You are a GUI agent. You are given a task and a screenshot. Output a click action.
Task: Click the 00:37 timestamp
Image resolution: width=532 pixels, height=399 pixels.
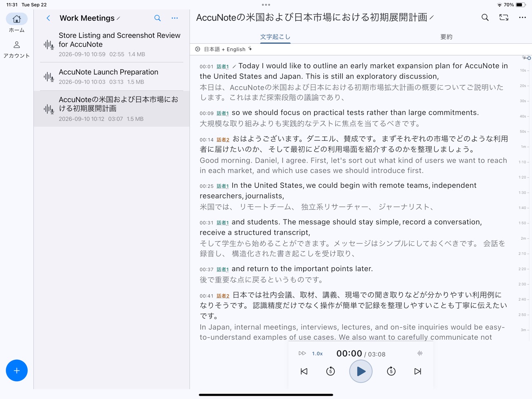207,270
